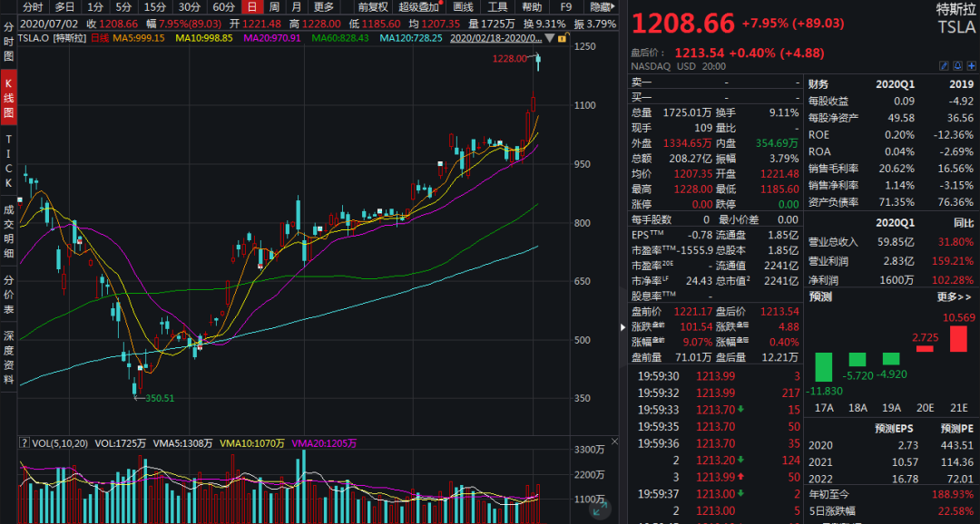The height and width of the screenshot is (524, 980).
Task: Click the MA10:998.85 indicator label
Action: pos(204,37)
